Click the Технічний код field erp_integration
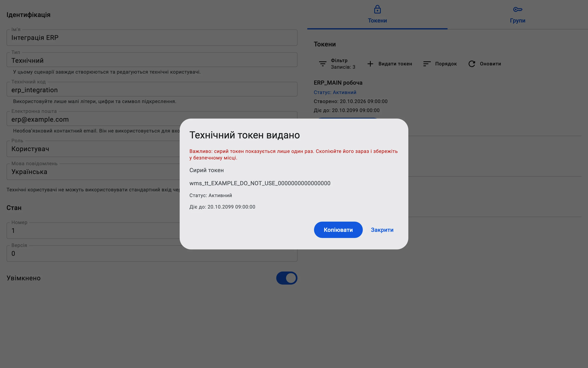This screenshot has width=588, height=368. tap(152, 89)
